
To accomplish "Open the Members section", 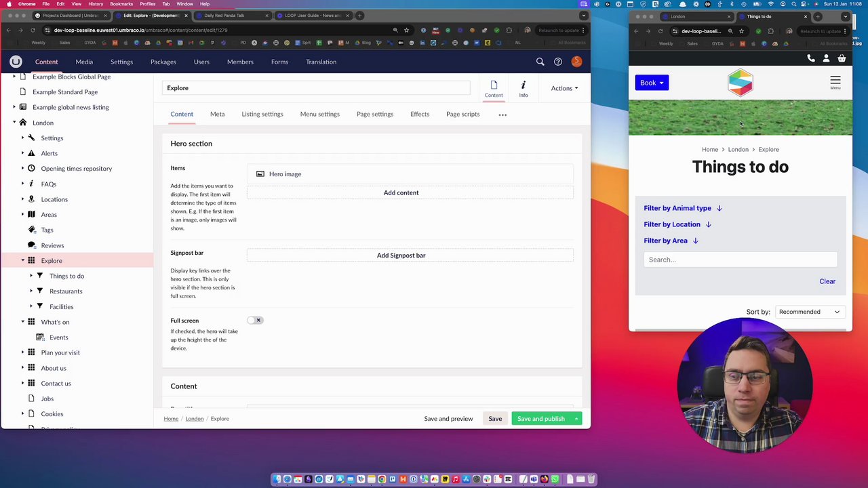I will point(240,62).
